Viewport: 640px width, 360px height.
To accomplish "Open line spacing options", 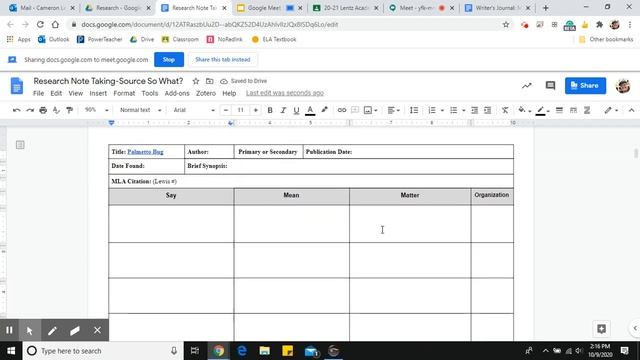I will 414,110.
